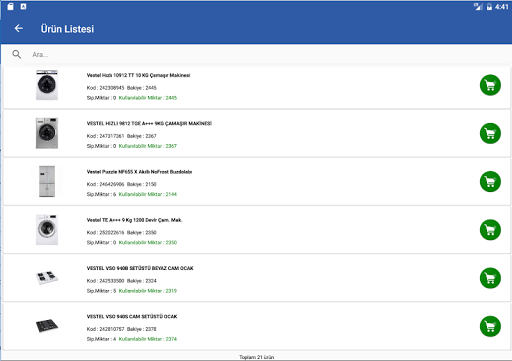Open Vestel TE A+++ washer thumbnail
Image resolution: width=512 pixels, height=361 pixels.
(47, 230)
